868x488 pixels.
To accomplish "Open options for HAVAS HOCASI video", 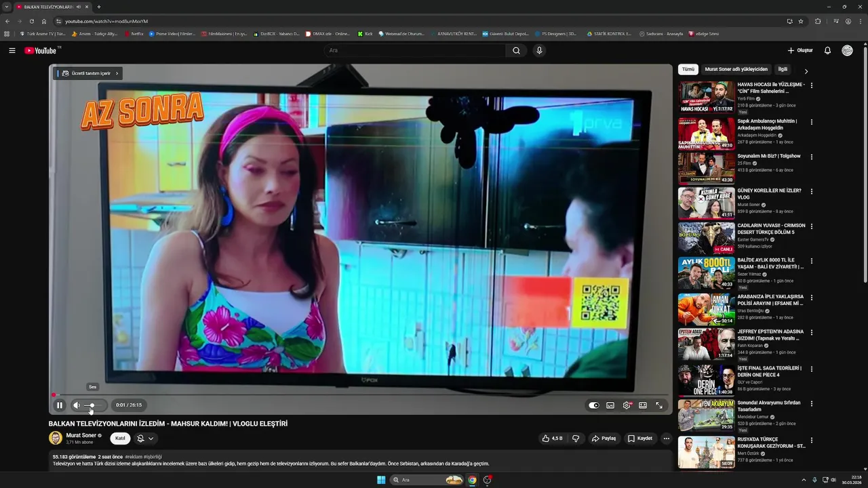I will (811, 85).
